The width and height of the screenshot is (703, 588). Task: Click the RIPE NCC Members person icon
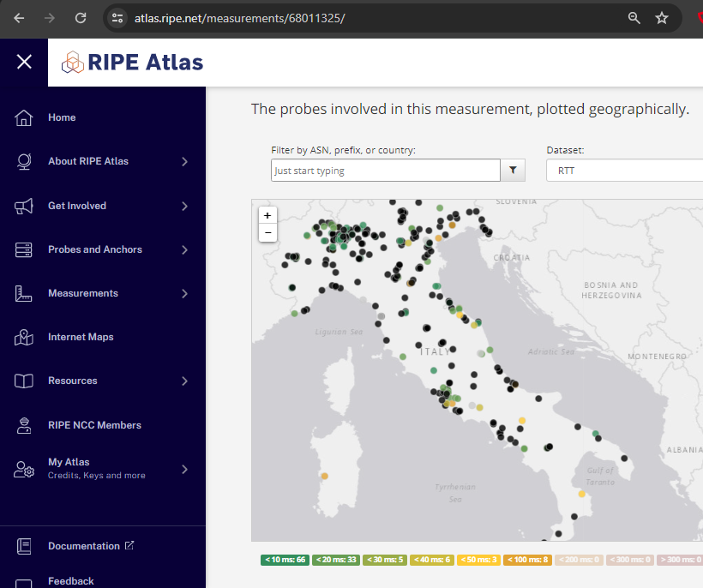pyautogui.click(x=24, y=425)
